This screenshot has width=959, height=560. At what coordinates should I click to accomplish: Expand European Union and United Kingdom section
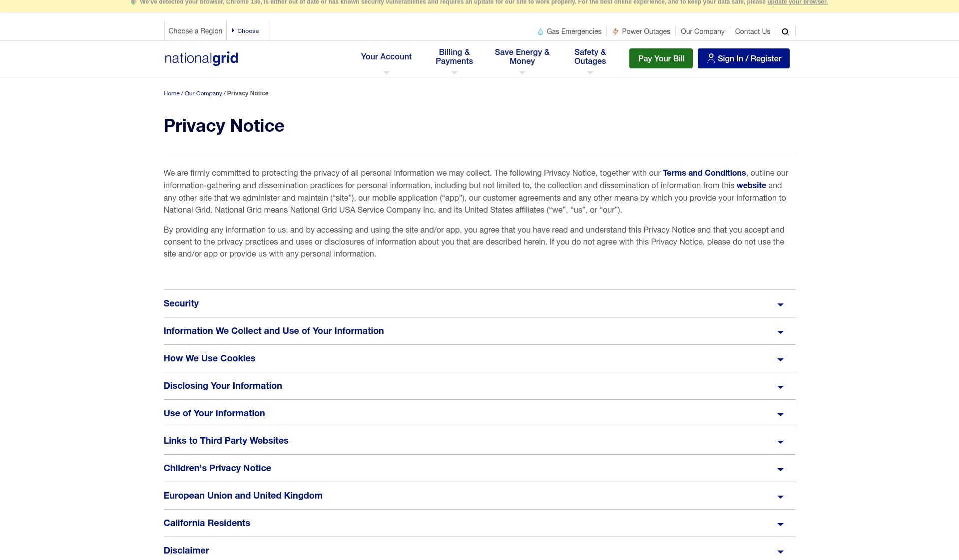(x=479, y=496)
